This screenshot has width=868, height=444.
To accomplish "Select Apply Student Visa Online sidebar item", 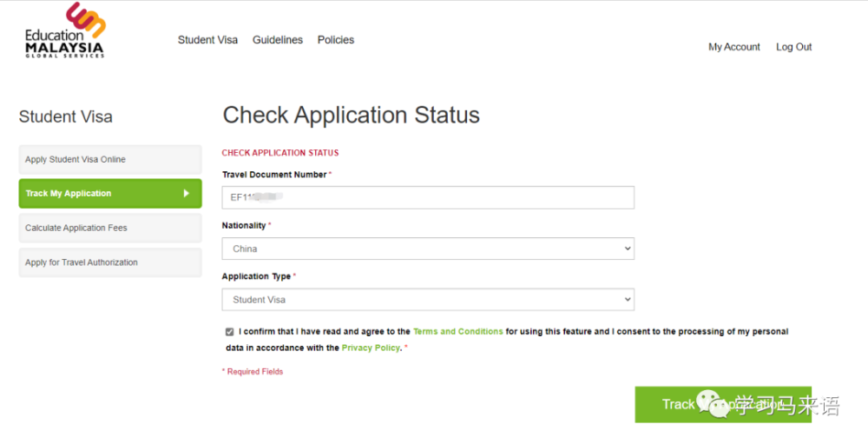I will tap(109, 160).
